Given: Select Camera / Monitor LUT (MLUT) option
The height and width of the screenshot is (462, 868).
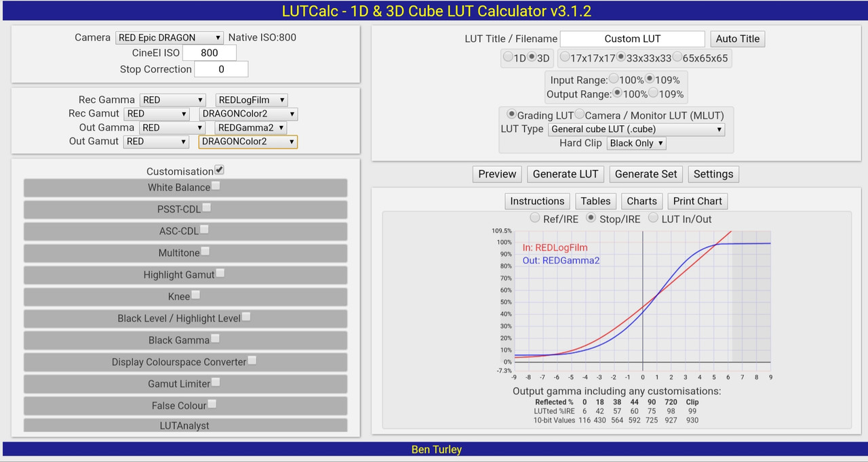Looking at the screenshot, I should click(579, 114).
